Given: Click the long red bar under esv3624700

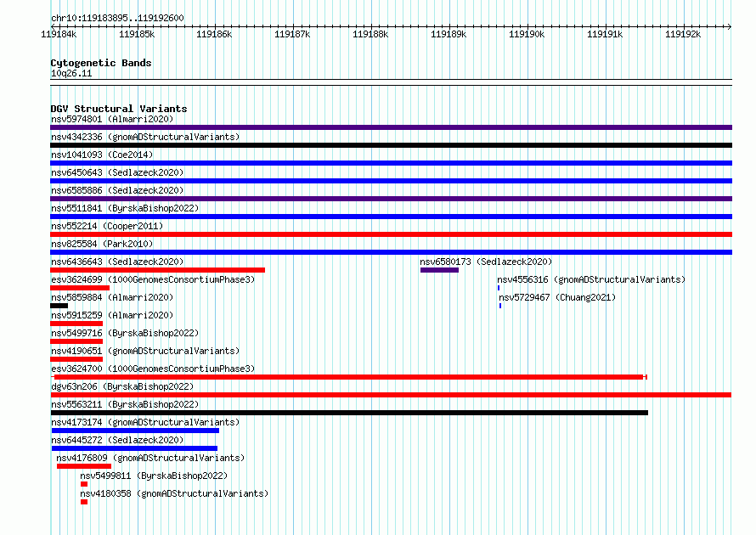Looking at the screenshot, I should click(349, 377).
